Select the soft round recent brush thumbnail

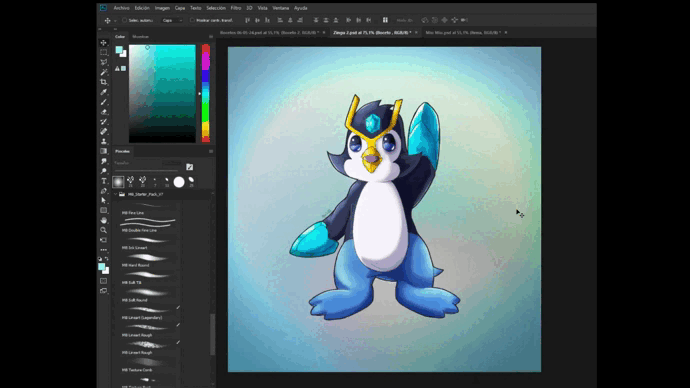point(118,182)
